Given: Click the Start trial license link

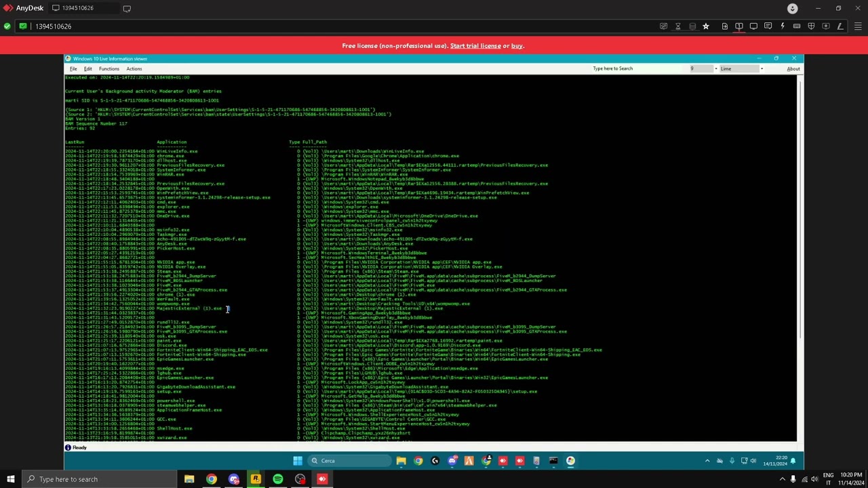Looking at the screenshot, I should [475, 45].
